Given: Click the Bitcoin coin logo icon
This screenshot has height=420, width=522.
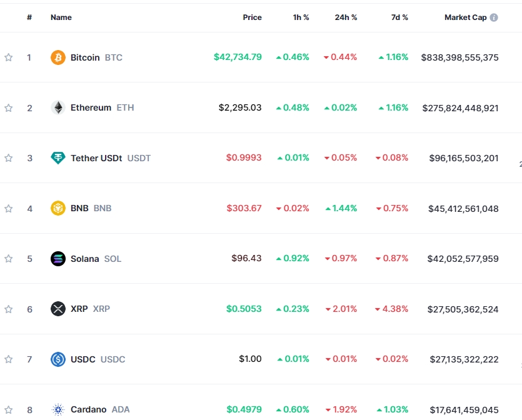Looking at the screenshot, I should (x=58, y=57).
